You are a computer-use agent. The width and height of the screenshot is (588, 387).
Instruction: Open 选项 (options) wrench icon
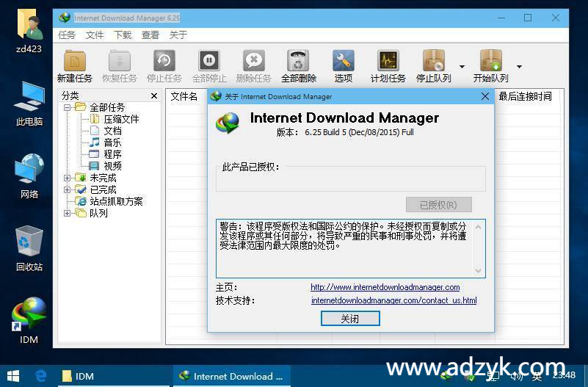[x=343, y=66]
